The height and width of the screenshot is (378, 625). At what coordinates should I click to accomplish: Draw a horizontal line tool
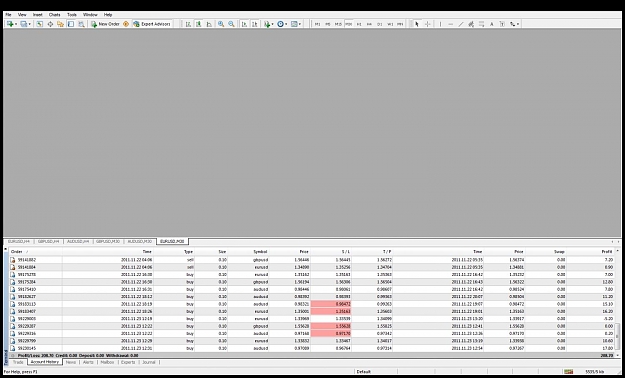(450, 24)
